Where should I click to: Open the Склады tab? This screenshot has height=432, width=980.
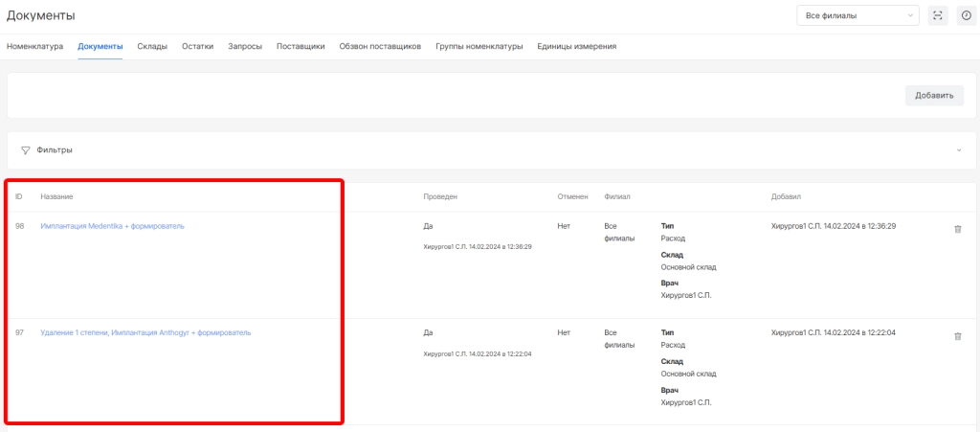pos(152,46)
